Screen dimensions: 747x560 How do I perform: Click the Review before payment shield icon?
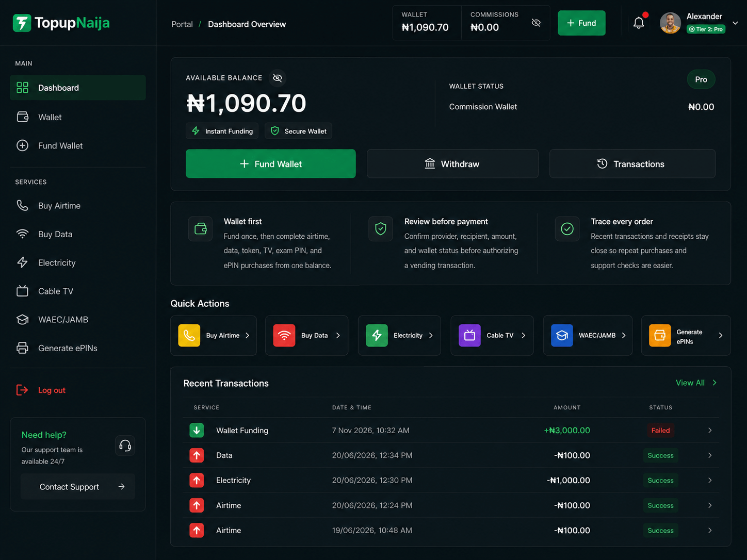(381, 228)
